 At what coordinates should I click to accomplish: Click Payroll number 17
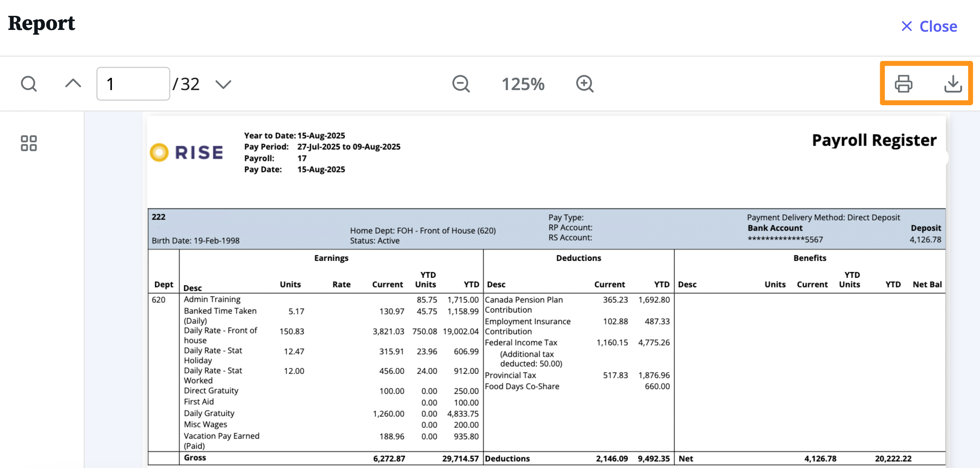[302, 158]
